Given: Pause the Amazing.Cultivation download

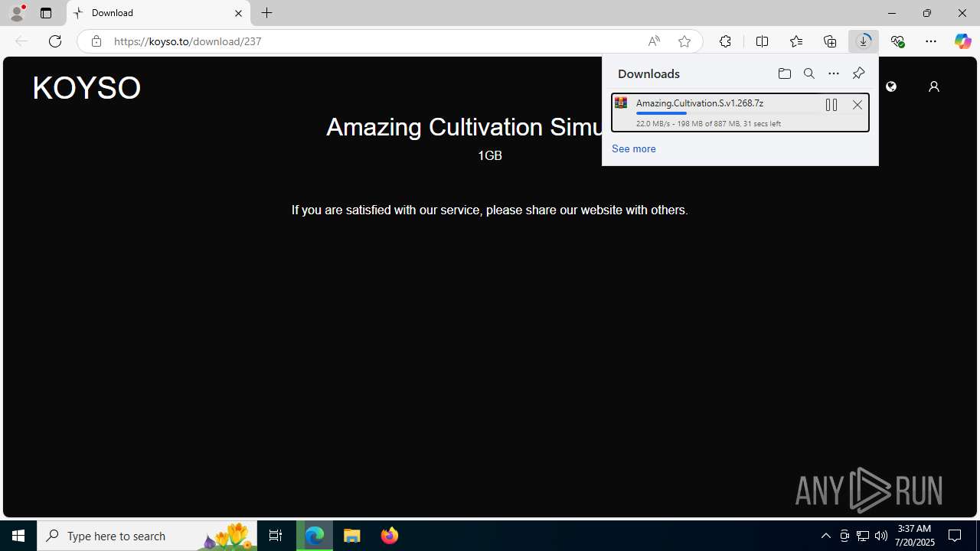Looking at the screenshot, I should click(831, 105).
